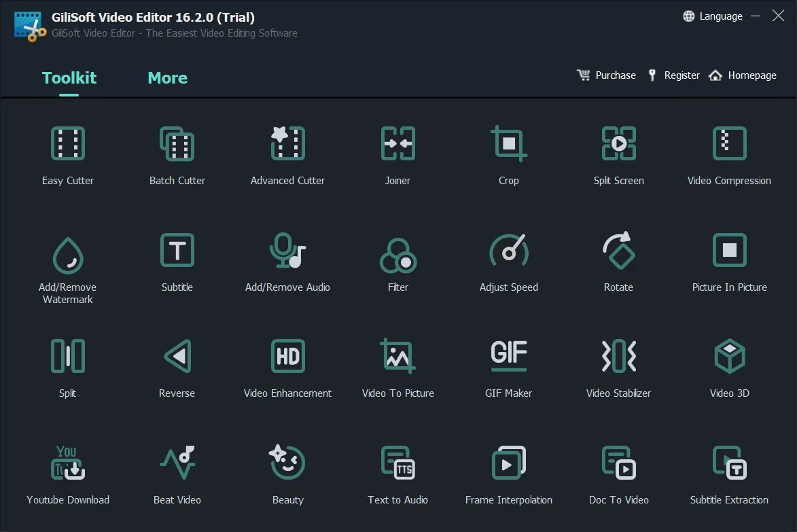The width and height of the screenshot is (797, 532).
Task: Open Text to Audio
Action: [x=397, y=471]
